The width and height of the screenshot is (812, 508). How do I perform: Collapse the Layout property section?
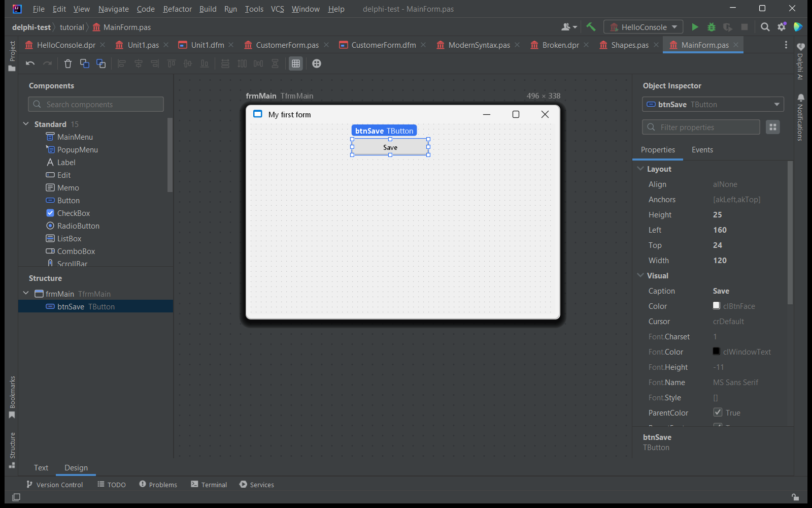click(x=640, y=169)
